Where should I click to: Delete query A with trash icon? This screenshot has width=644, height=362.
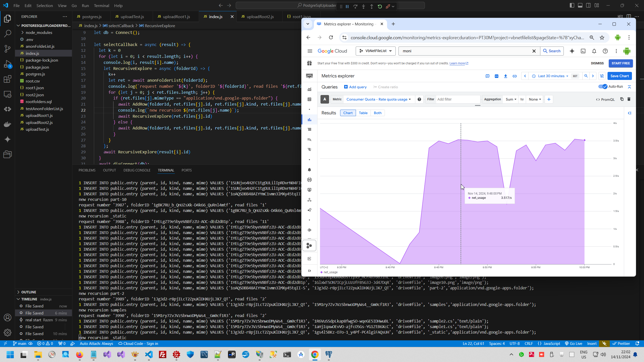coord(629,99)
